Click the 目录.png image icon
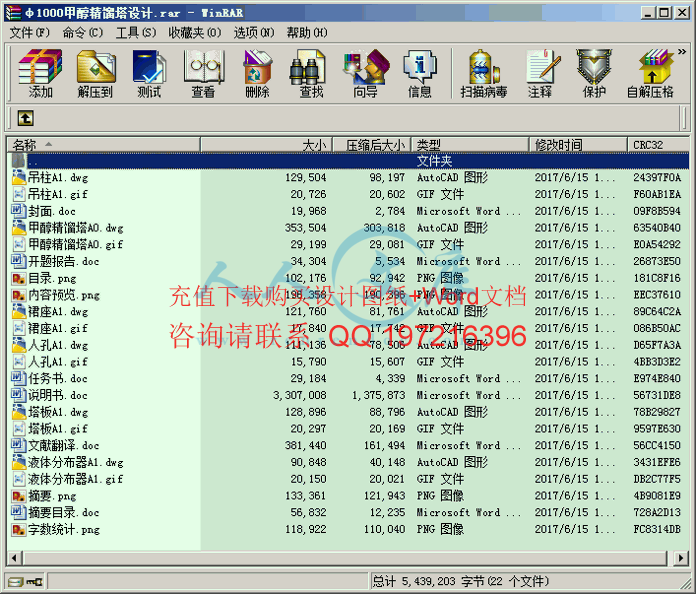This screenshot has width=696, height=594. pyautogui.click(x=18, y=278)
